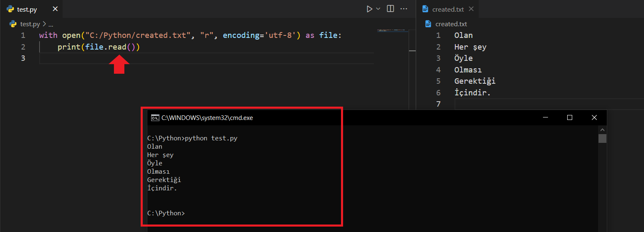Run the Python file with the play button
Screen dimensions: 644x232
pyautogui.click(x=369, y=9)
